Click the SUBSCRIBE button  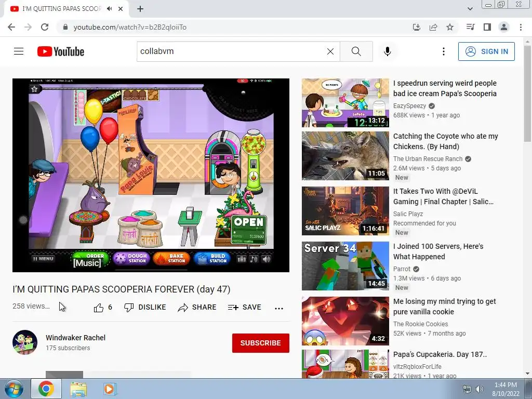point(261,343)
